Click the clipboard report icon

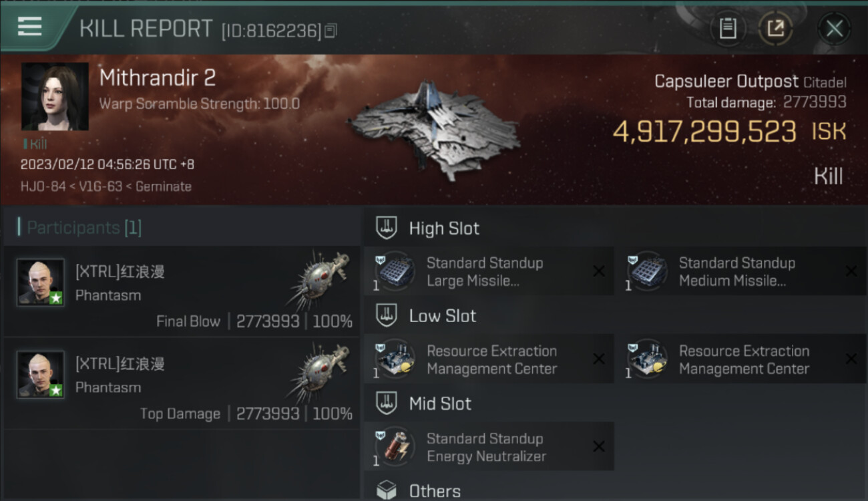[x=727, y=29]
